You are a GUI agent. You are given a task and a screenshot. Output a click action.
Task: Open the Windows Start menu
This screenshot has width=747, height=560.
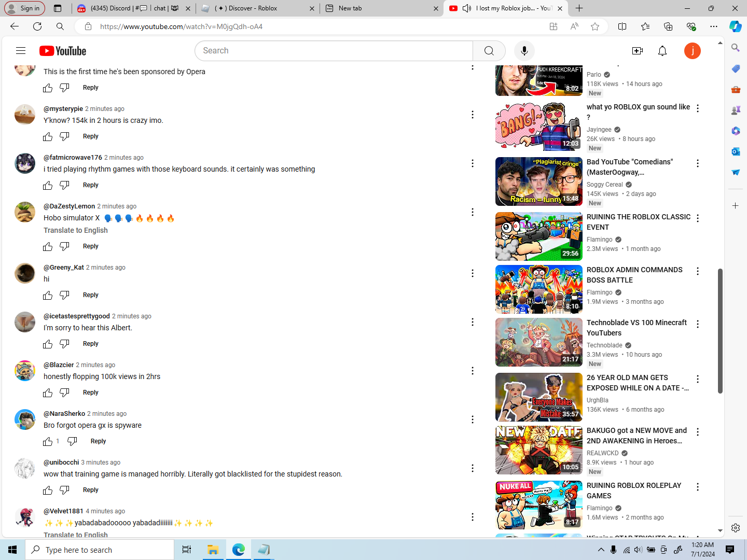(x=12, y=550)
